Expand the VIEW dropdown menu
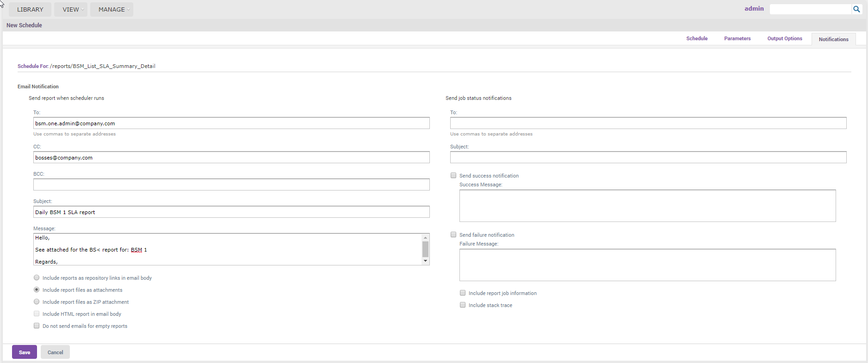This screenshot has width=868, height=363. pos(71,9)
